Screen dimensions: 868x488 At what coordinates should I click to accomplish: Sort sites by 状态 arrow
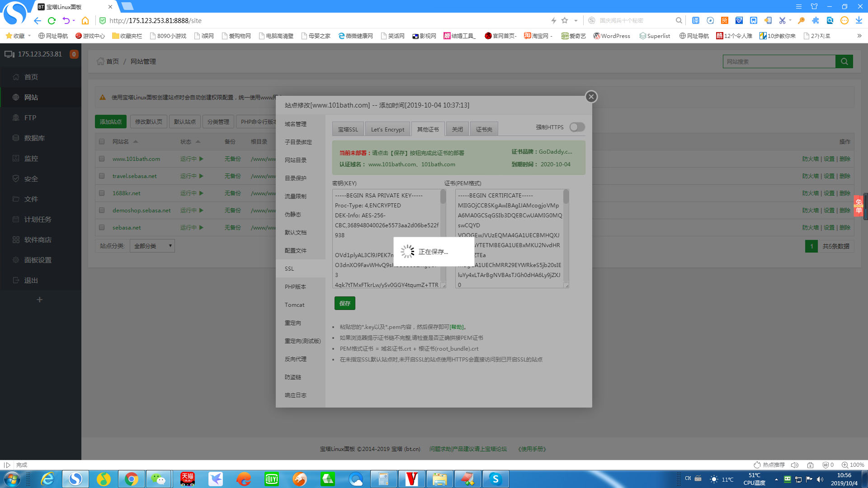(x=198, y=141)
